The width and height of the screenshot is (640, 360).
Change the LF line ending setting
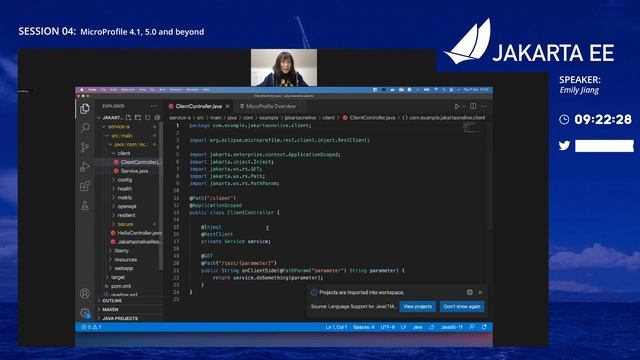click(x=403, y=327)
